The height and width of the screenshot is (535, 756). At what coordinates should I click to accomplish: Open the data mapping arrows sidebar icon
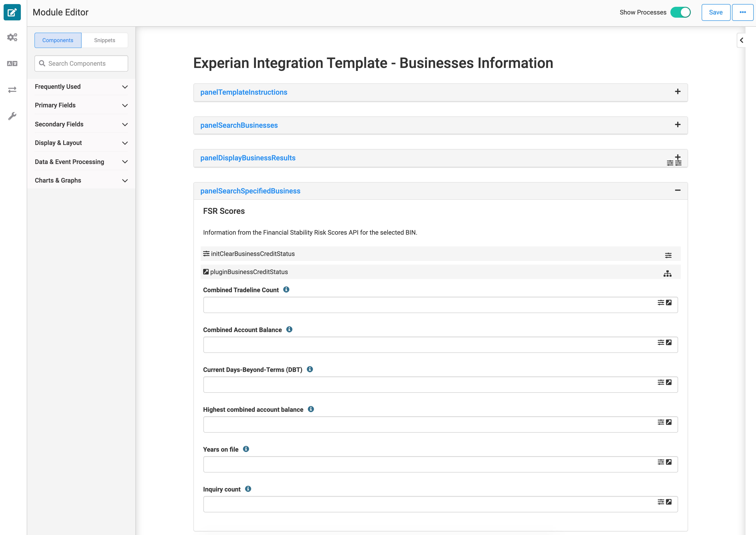[x=12, y=90]
